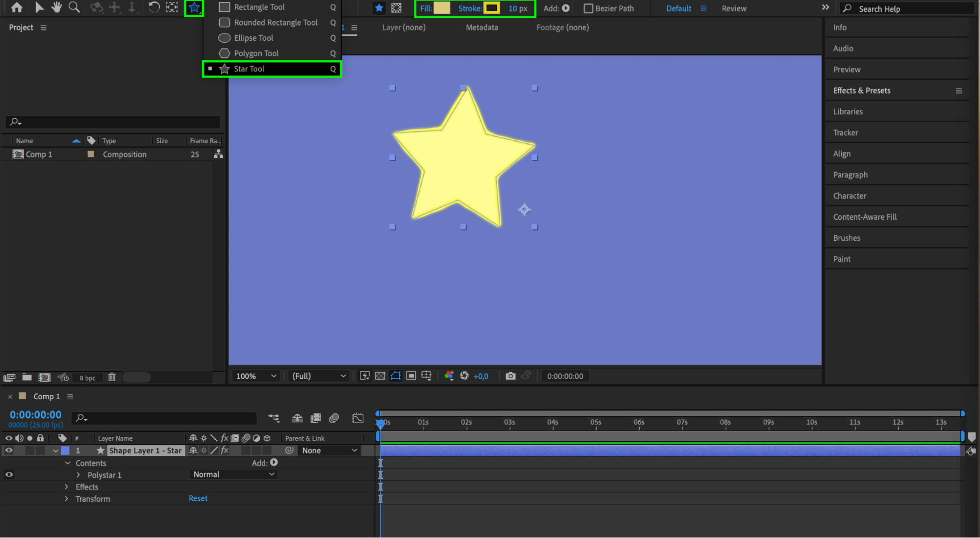Screen dimensions: 980x538
Task: Toggle transparency grid in viewer
Action: point(380,376)
